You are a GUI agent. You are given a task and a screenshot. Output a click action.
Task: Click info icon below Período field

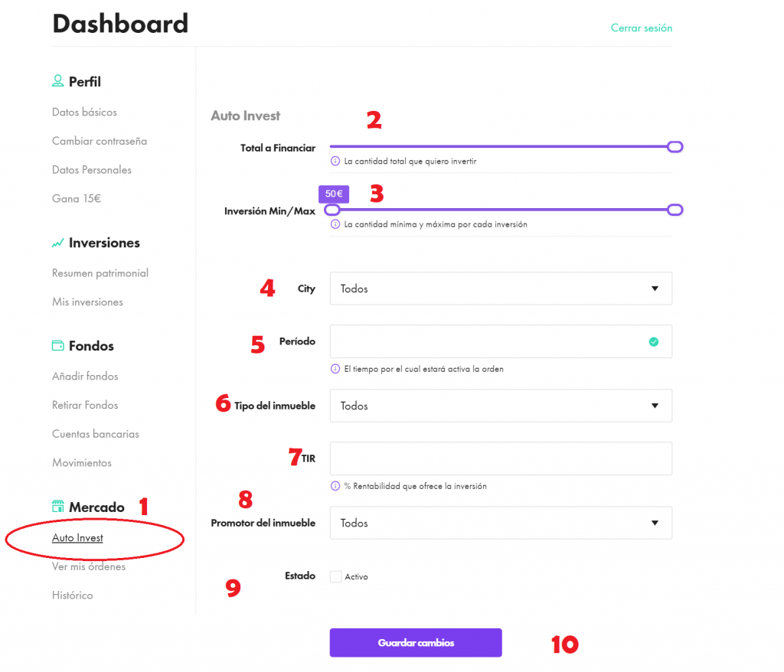[335, 369]
